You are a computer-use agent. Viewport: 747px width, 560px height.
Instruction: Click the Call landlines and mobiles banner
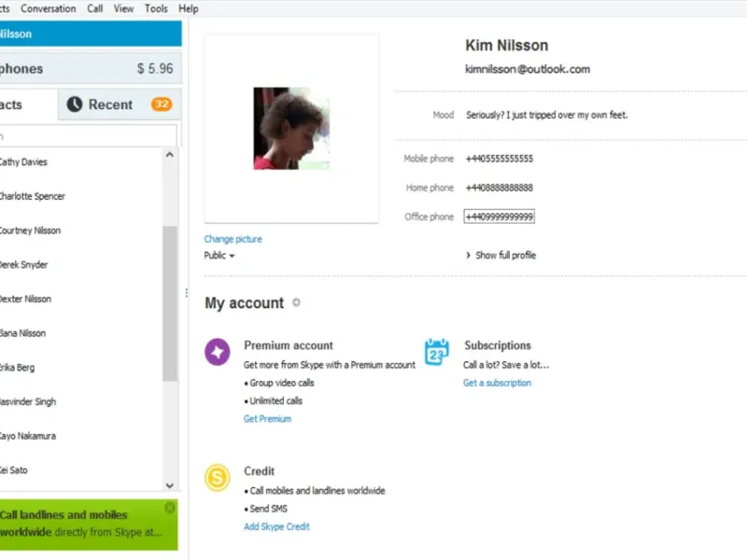89,525
